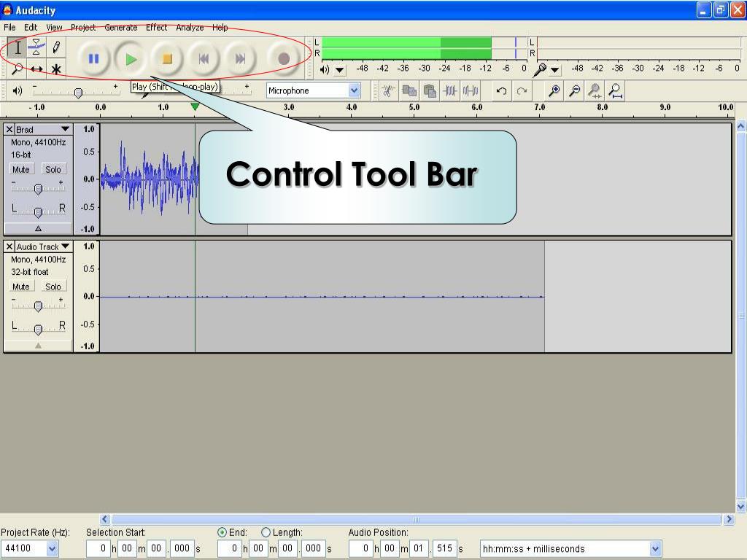Click the Cut scissors icon

point(388,90)
